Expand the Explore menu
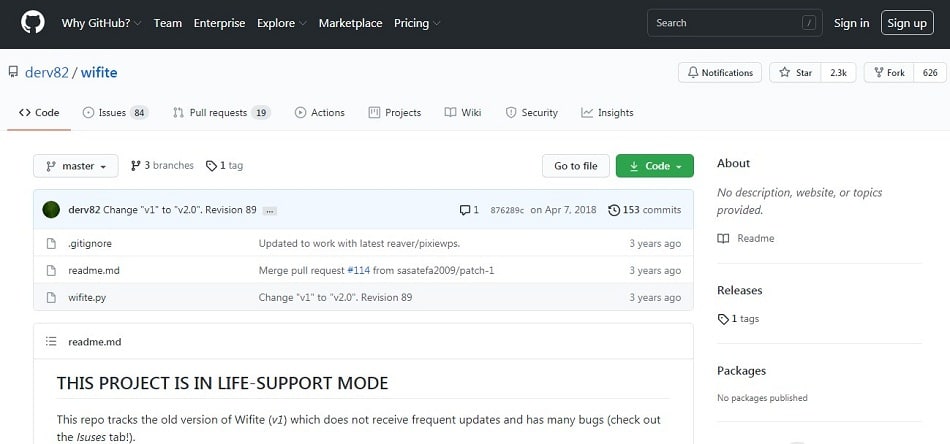 click(x=282, y=23)
